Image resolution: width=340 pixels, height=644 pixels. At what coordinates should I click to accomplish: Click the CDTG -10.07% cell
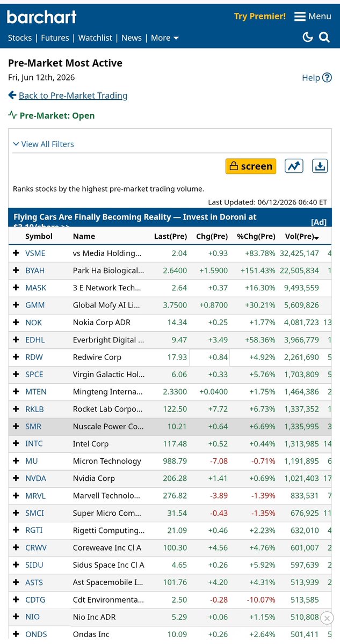260,599
